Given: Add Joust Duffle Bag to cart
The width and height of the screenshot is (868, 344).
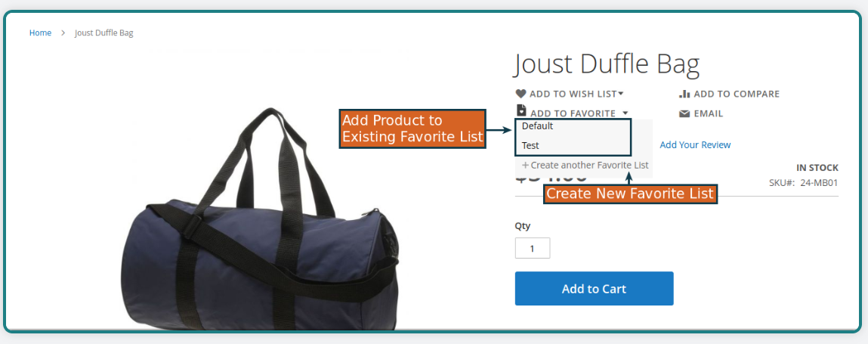Looking at the screenshot, I should [x=594, y=289].
